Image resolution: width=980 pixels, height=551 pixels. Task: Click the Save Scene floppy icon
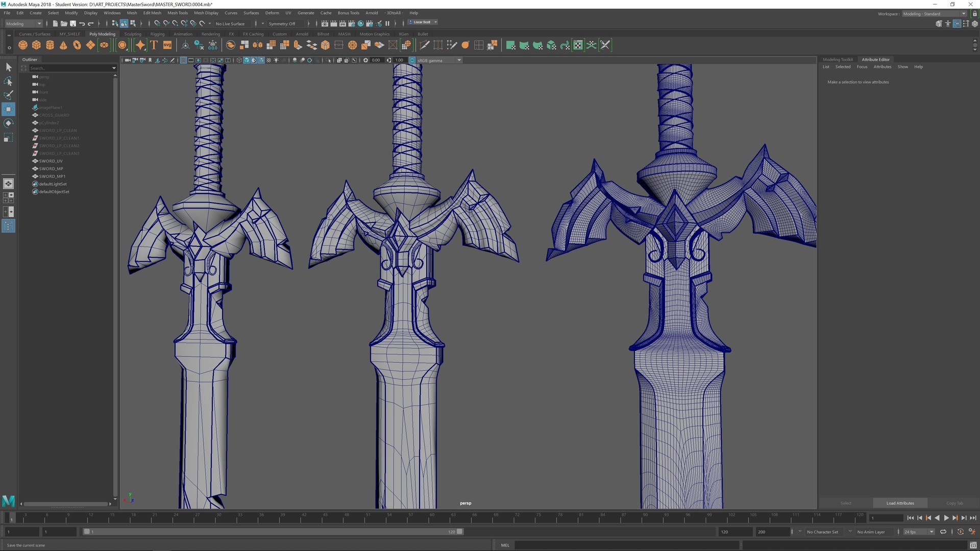coord(73,23)
